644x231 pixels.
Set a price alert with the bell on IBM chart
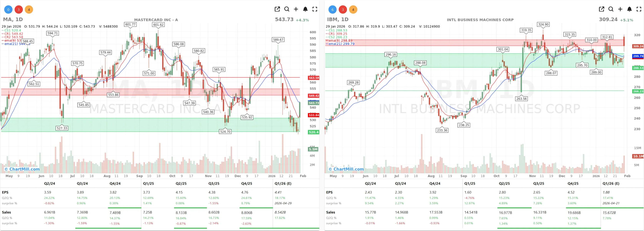coord(630,9)
